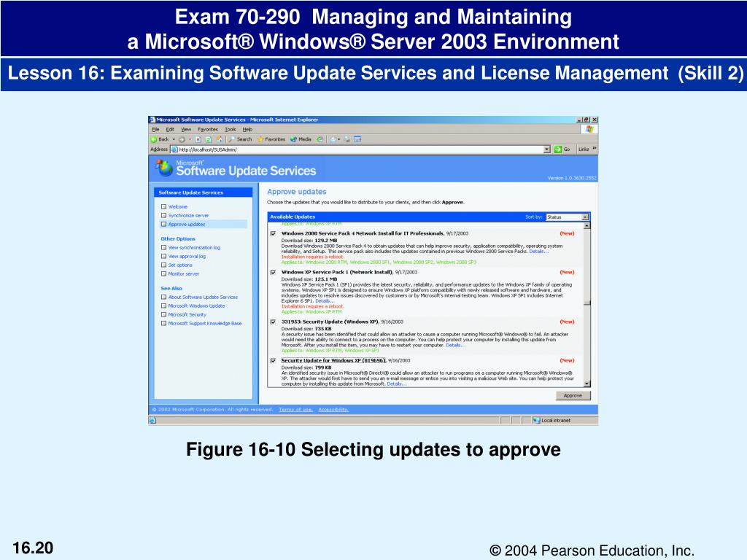This screenshot has height=560, width=747.
Task: Open Microsoft Windows Update link
Action: [196, 306]
